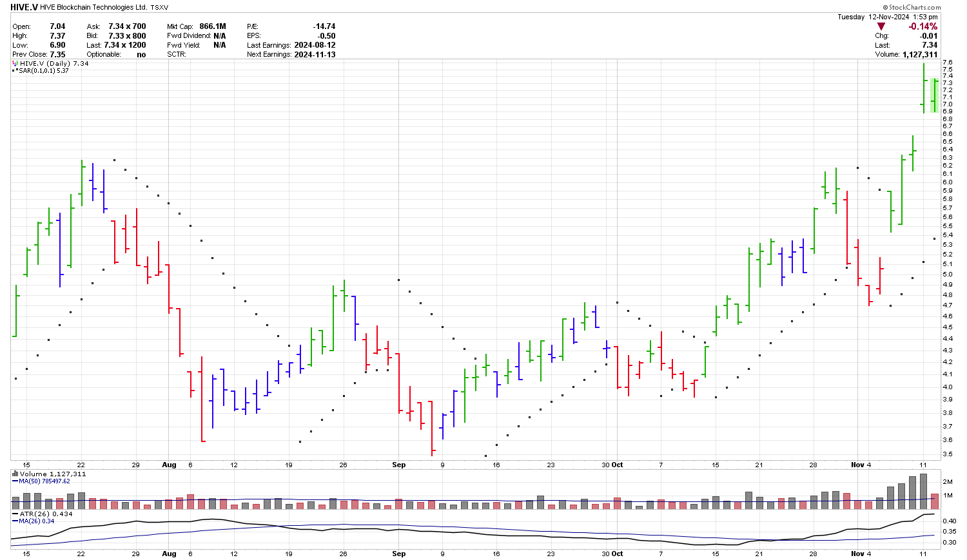Click the TSXV exchange label

(x=160, y=7)
